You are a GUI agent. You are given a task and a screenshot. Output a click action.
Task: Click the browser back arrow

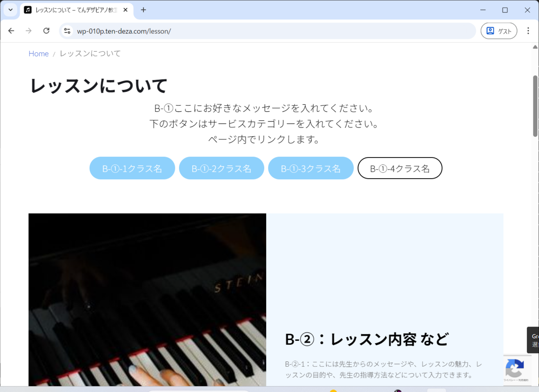click(x=11, y=31)
